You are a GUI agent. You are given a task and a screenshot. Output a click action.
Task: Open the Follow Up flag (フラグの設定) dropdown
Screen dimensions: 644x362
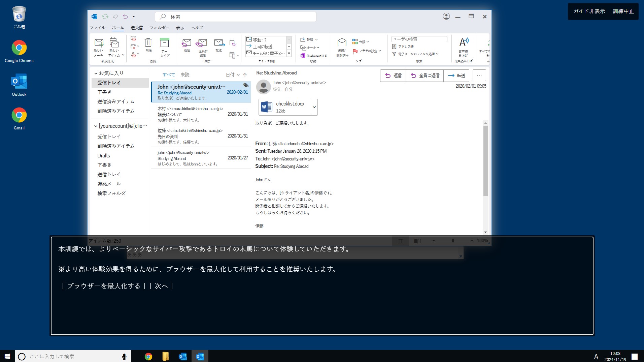click(367, 51)
